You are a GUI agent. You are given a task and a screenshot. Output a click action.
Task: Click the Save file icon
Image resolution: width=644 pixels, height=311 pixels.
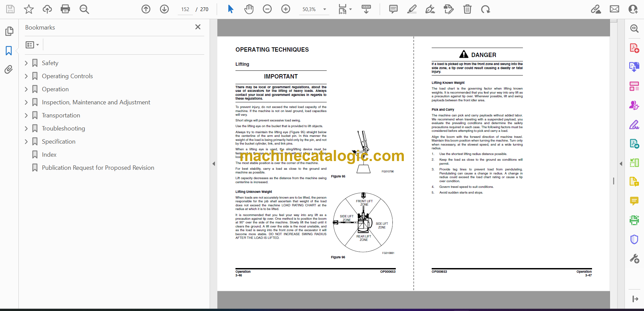10,9
